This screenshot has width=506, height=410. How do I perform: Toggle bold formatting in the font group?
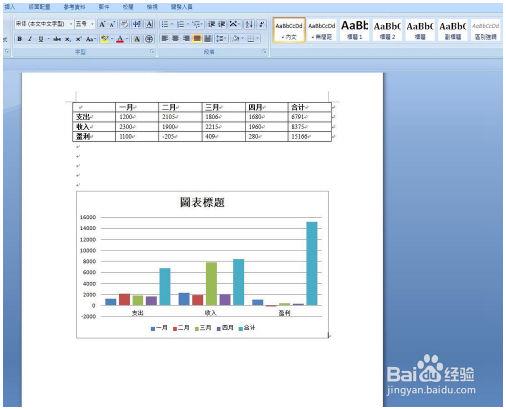[x=20, y=39]
